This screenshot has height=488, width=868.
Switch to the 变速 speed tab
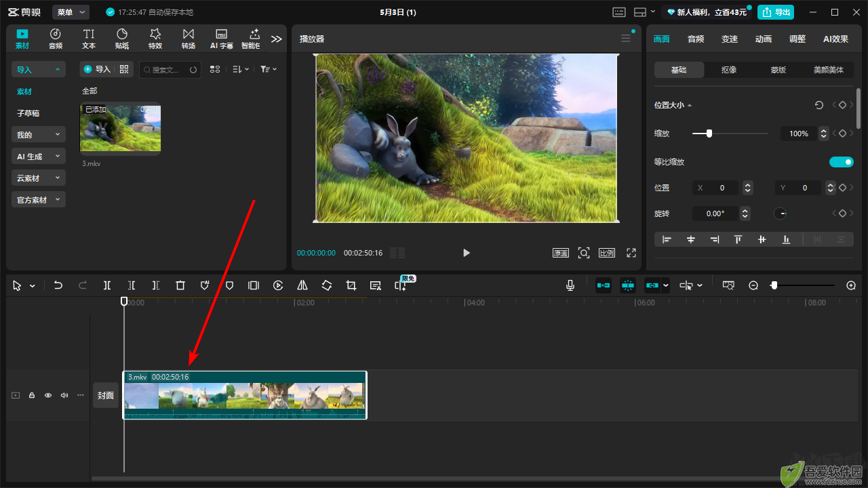pos(730,39)
